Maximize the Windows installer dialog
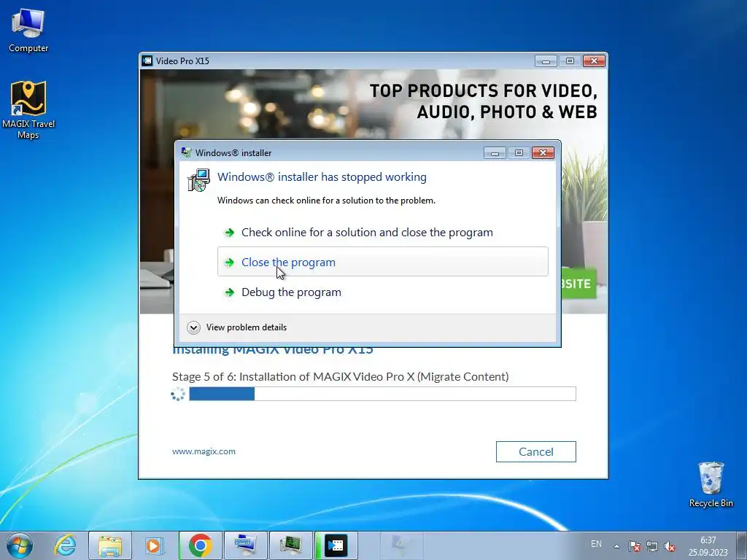The width and height of the screenshot is (747, 560). 519,153
